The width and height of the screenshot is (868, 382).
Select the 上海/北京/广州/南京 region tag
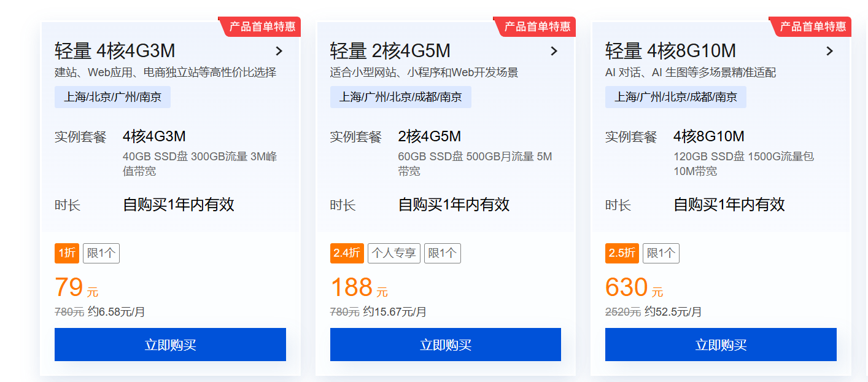(x=112, y=97)
